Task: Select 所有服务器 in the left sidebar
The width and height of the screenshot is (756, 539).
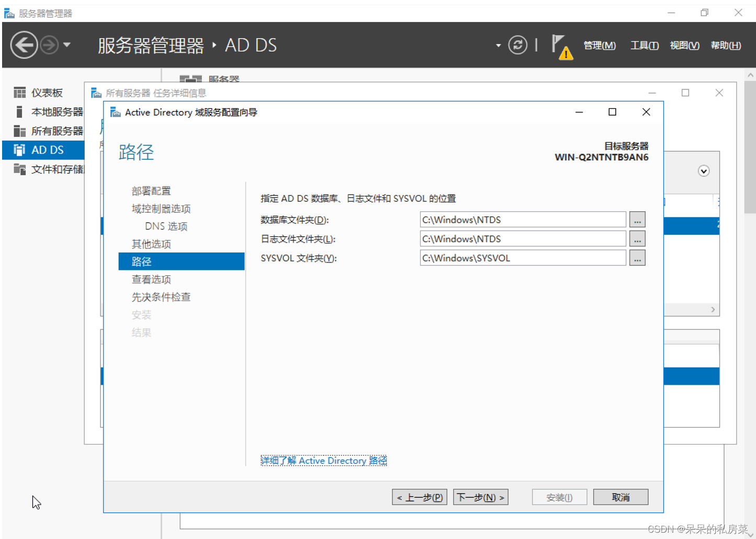Action: click(x=43, y=131)
